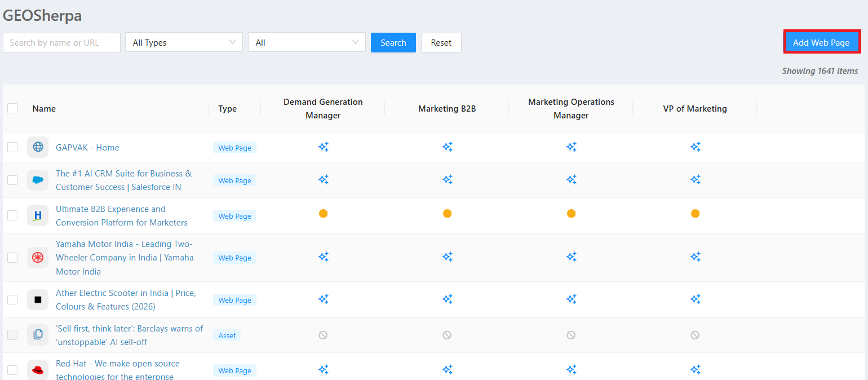Generate VP of Marketing score for Ather
Image resolution: width=868 pixels, height=380 pixels.
[695, 299]
